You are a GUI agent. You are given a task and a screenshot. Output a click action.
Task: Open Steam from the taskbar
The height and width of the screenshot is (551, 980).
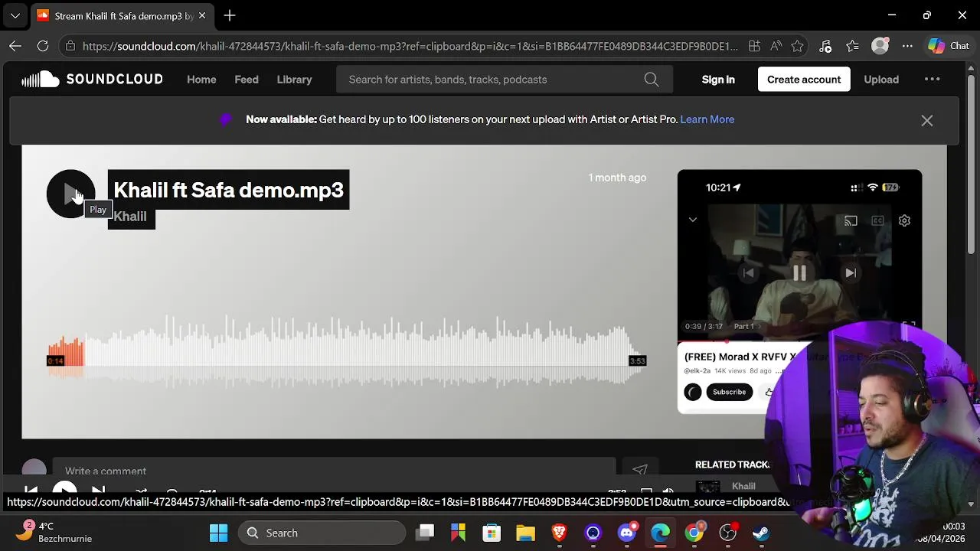click(x=761, y=533)
